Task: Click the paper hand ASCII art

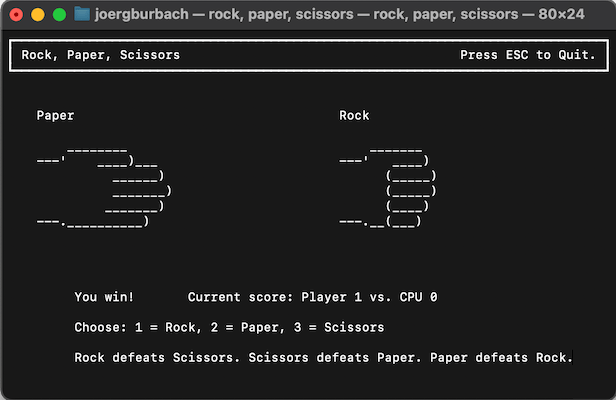Action: click(104, 188)
